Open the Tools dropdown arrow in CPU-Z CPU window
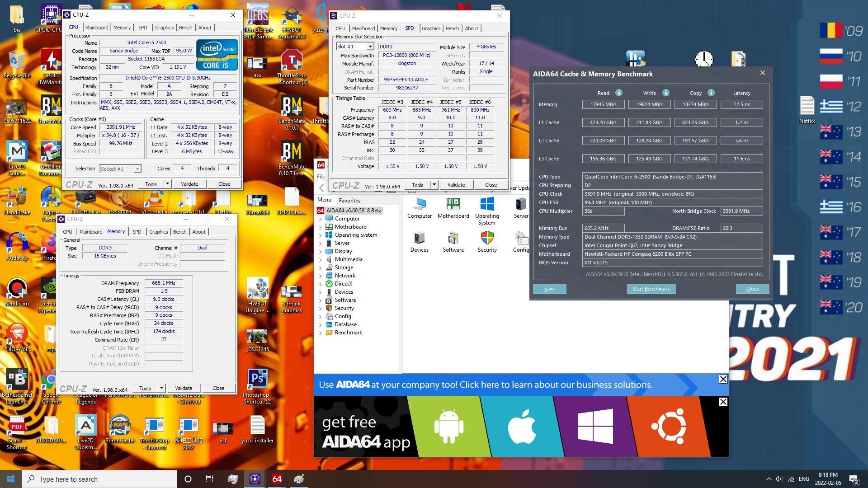 pos(167,184)
